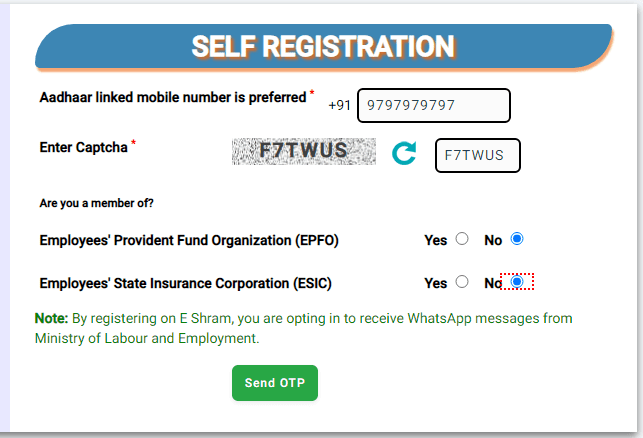The image size is (643, 438).
Task: Click the SELF REGISTRATION header banner
Action: coord(324,46)
